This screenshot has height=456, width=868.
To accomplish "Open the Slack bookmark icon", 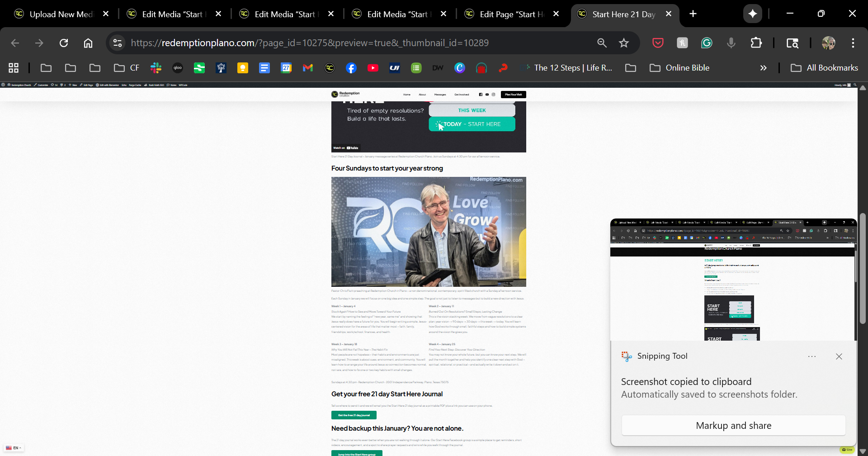I will click(x=156, y=68).
